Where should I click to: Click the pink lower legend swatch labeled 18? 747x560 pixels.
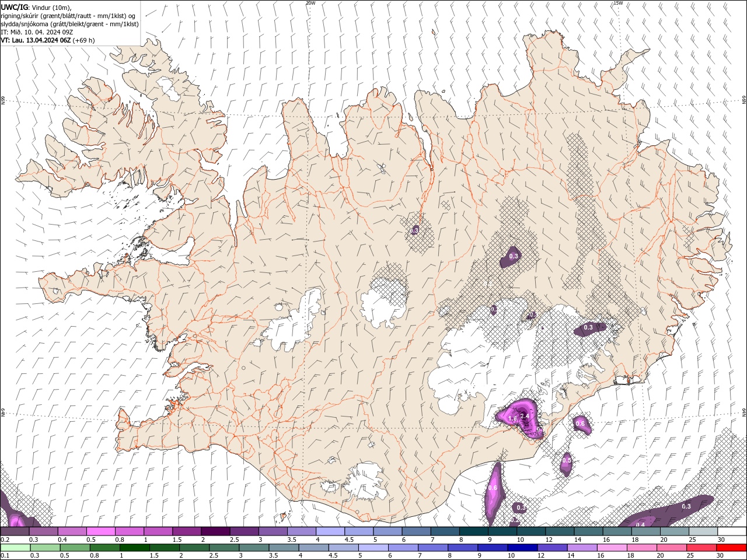642,548
